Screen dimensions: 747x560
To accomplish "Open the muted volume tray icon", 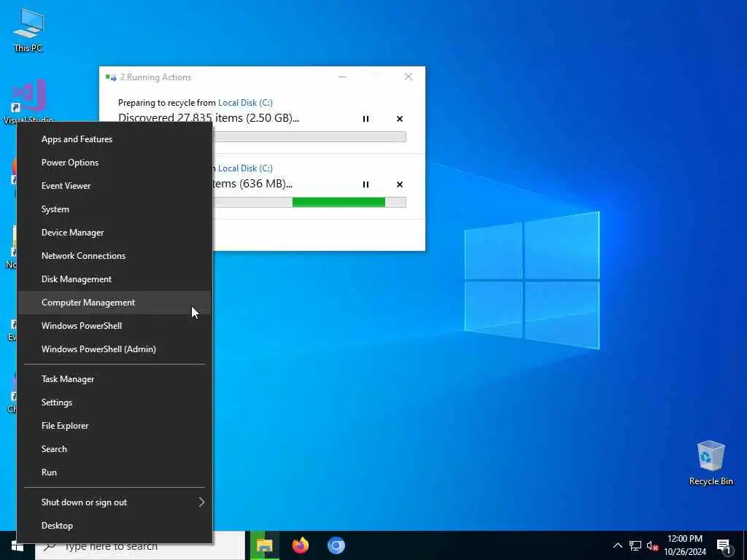I will 652,545.
